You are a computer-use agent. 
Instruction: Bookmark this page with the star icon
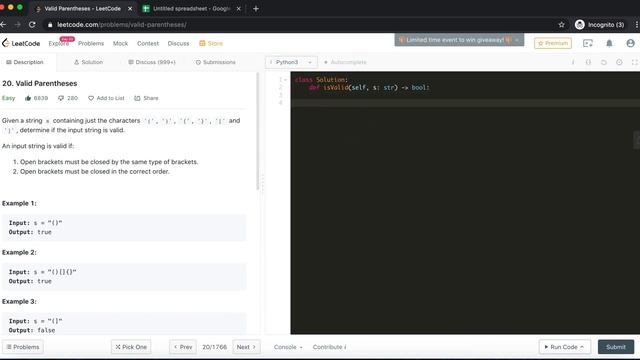pos(561,25)
